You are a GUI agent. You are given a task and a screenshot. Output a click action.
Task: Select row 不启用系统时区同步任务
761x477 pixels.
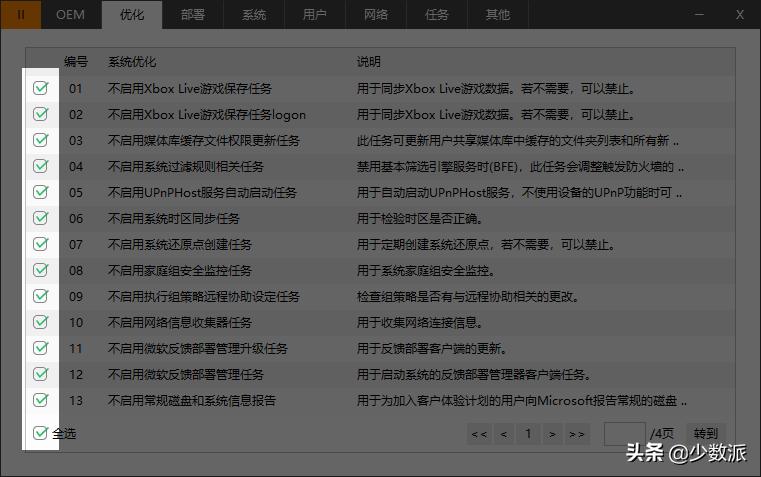coord(380,218)
